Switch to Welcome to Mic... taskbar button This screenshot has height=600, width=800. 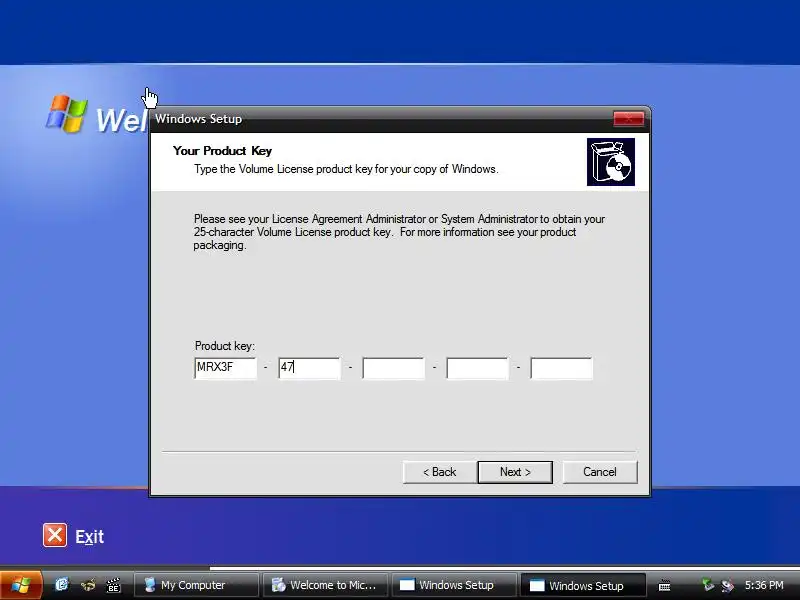325,585
